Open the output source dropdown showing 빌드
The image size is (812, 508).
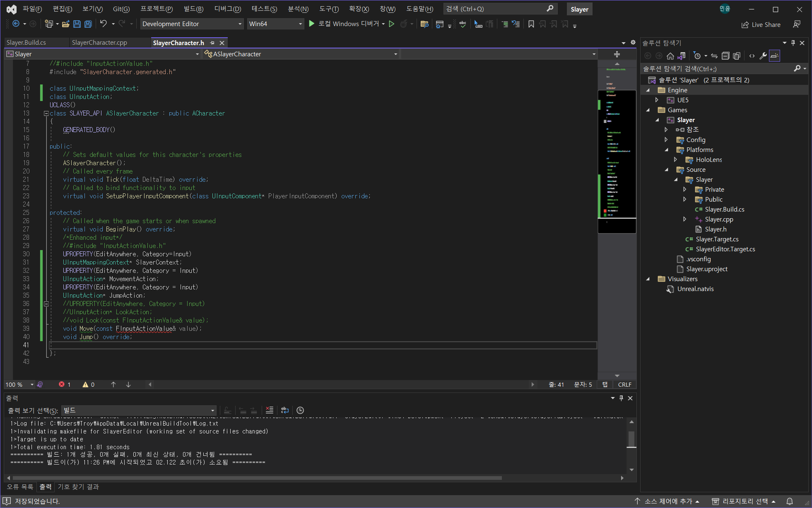pyautogui.click(x=139, y=410)
